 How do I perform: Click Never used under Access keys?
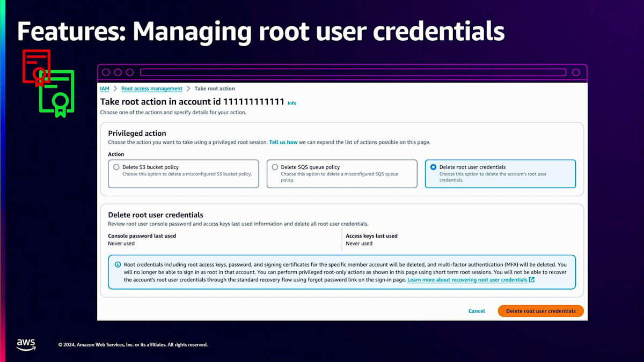tap(359, 243)
